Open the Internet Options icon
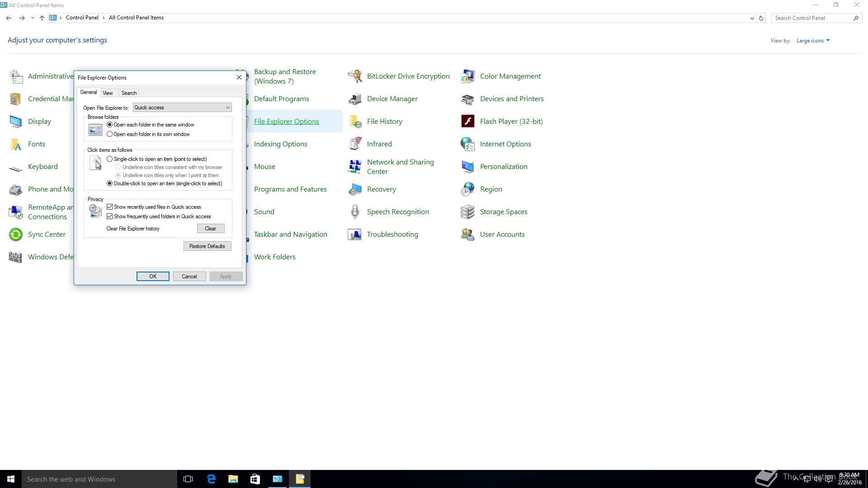 (467, 144)
